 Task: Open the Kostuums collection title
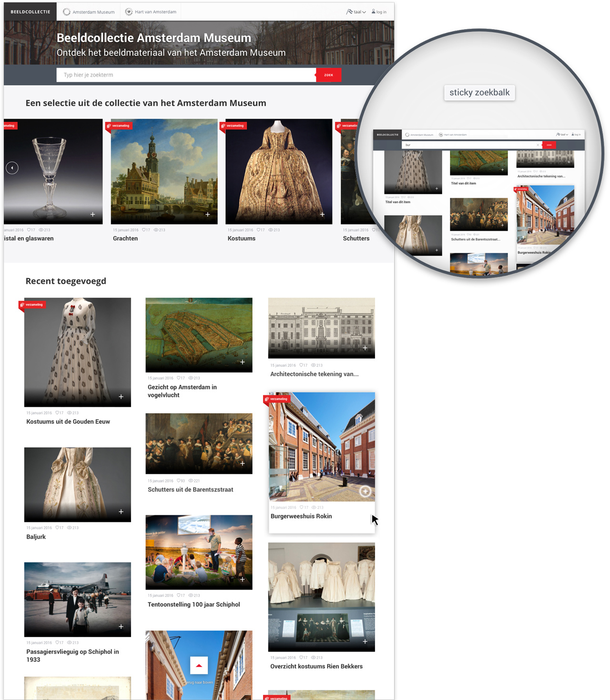242,239
